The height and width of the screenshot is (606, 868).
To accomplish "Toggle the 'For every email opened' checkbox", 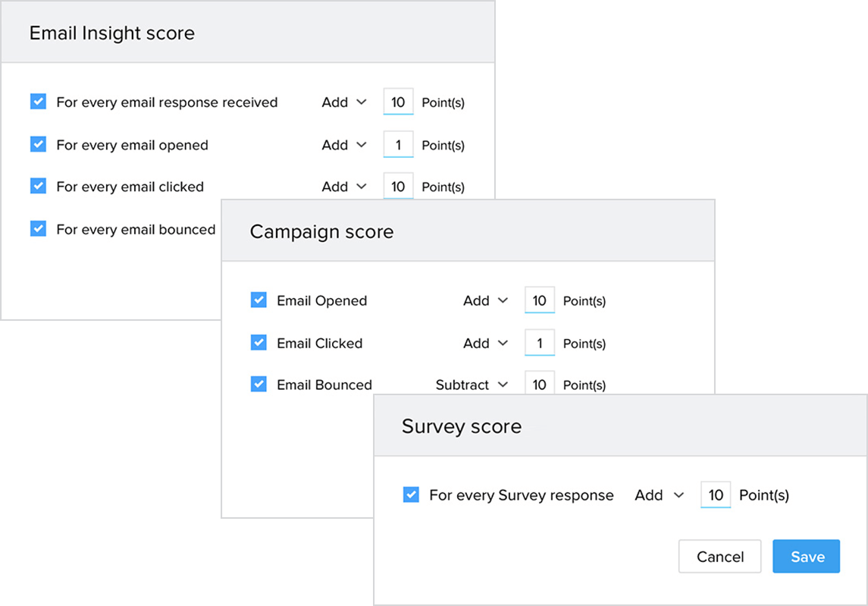I will click(38, 144).
